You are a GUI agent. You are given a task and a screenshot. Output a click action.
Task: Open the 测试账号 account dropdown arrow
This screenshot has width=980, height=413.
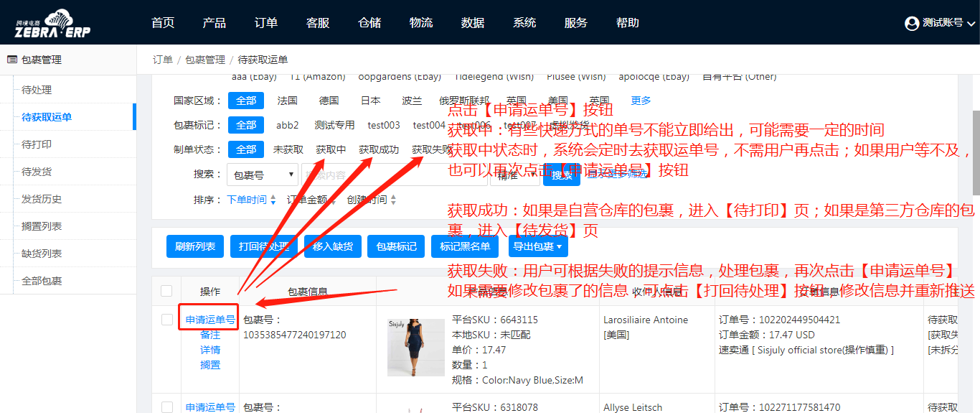coord(971,24)
